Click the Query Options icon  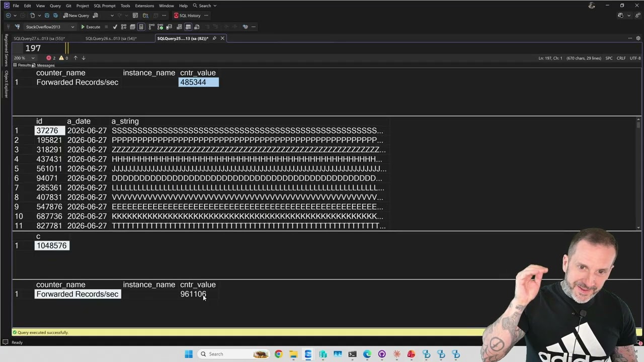pos(132,27)
